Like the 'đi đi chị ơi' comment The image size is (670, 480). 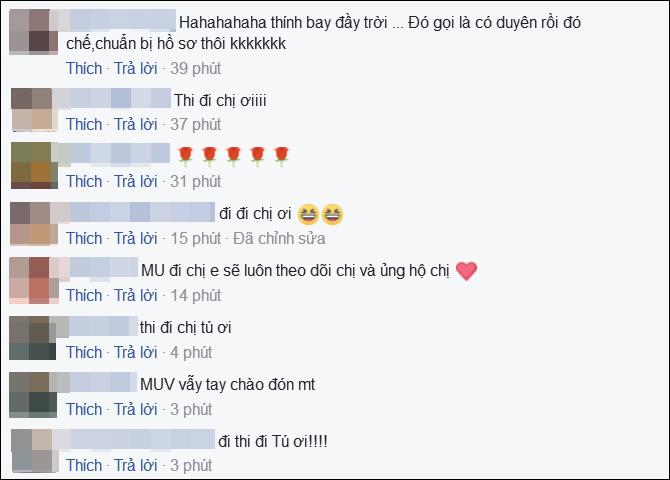tap(84, 239)
